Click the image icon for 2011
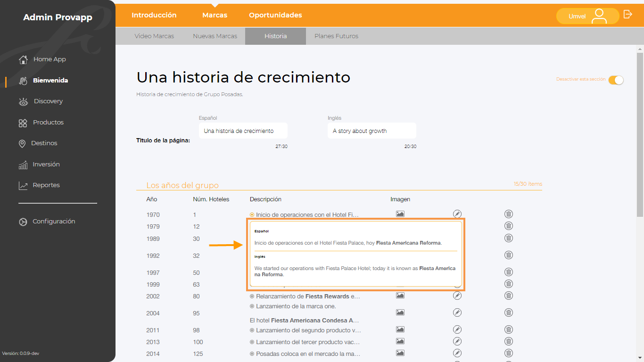The image size is (644, 362). [400, 329]
